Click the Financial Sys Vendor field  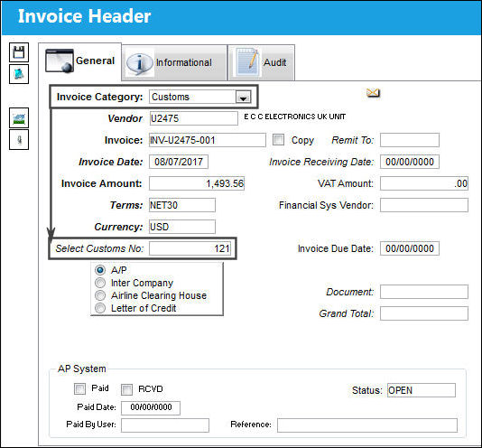coord(424,205)
